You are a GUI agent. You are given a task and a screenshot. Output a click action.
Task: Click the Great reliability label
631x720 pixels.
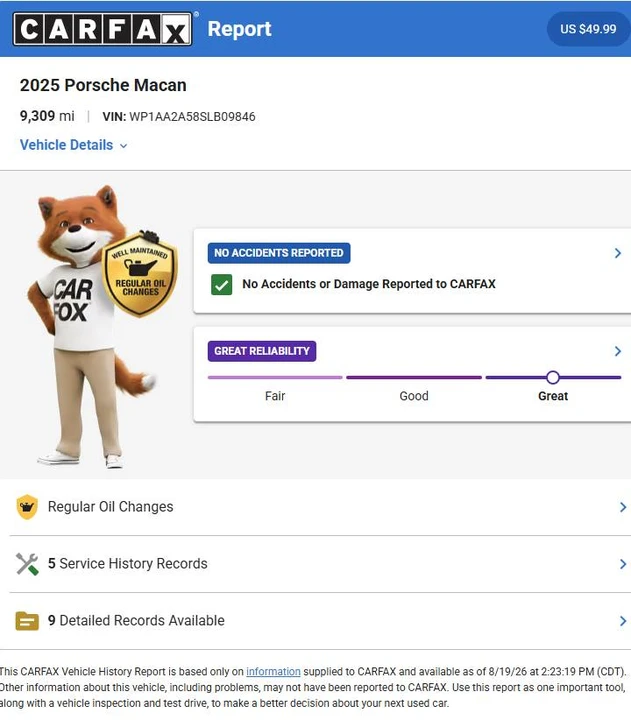(x=553, y=396)
